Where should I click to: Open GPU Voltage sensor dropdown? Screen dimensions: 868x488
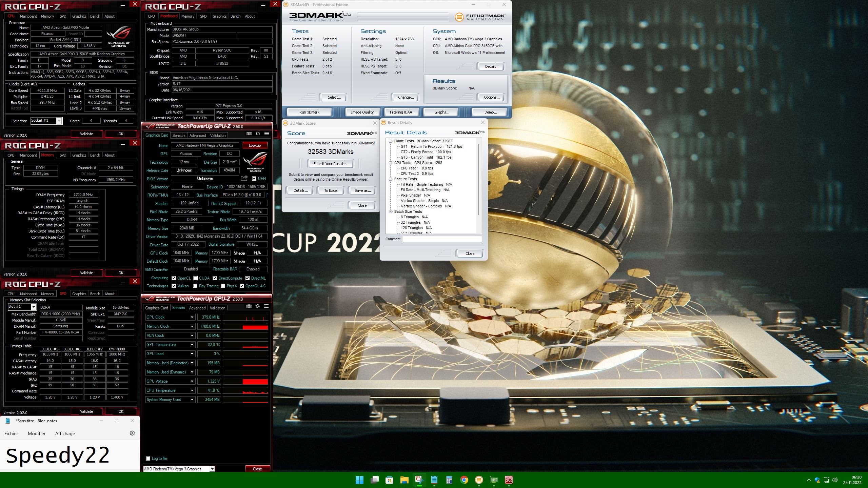(192, 381)
